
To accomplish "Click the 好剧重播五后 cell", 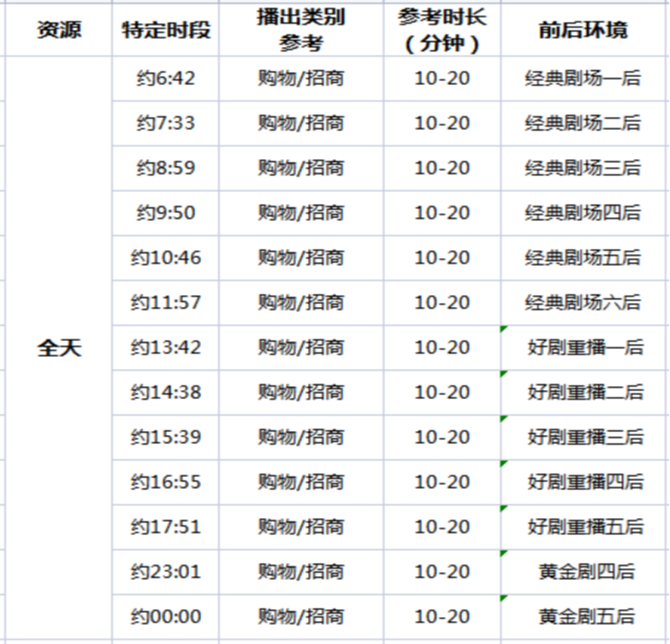I will [583, 527].
